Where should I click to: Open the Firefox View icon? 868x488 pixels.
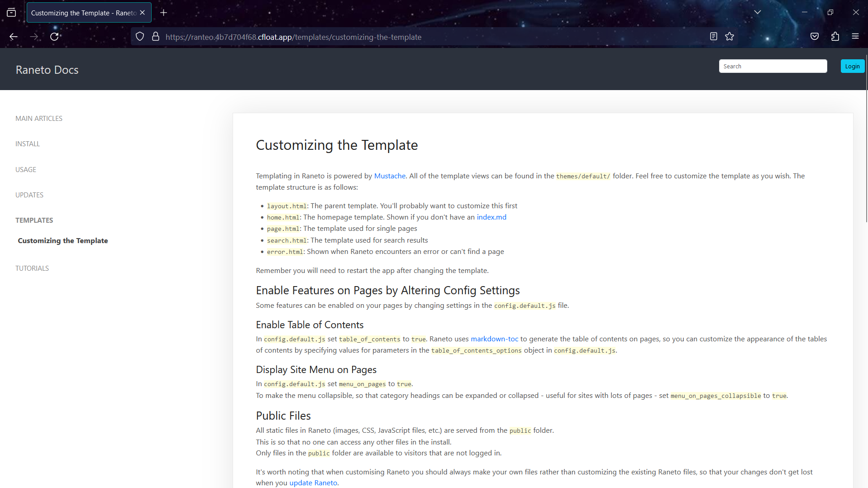[x=11, y=13]
